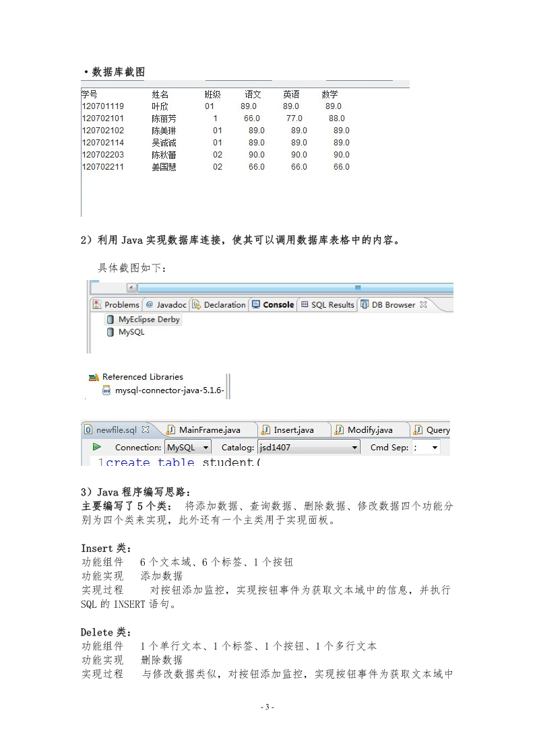Open the Problems tab
Viewport: 535px width, 756px height.
coord(117,305)
